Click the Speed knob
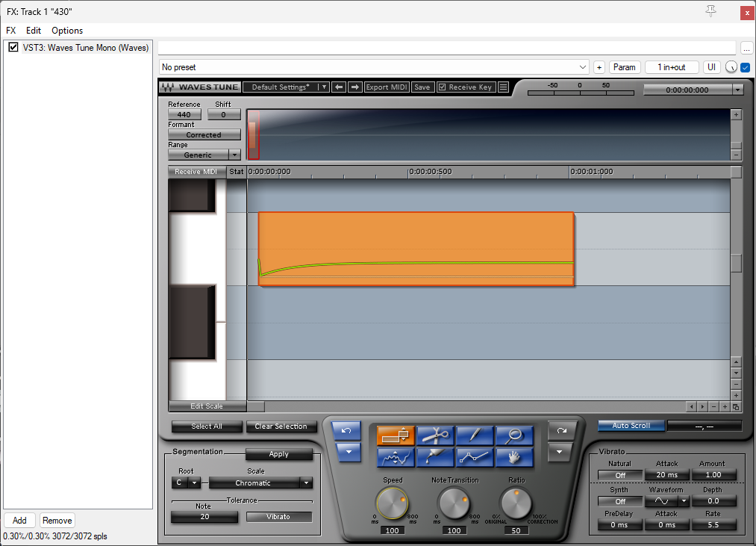Image resolution: width=756 pixels, height=546 pixels. pyautogui.click(x=392, y=503)
